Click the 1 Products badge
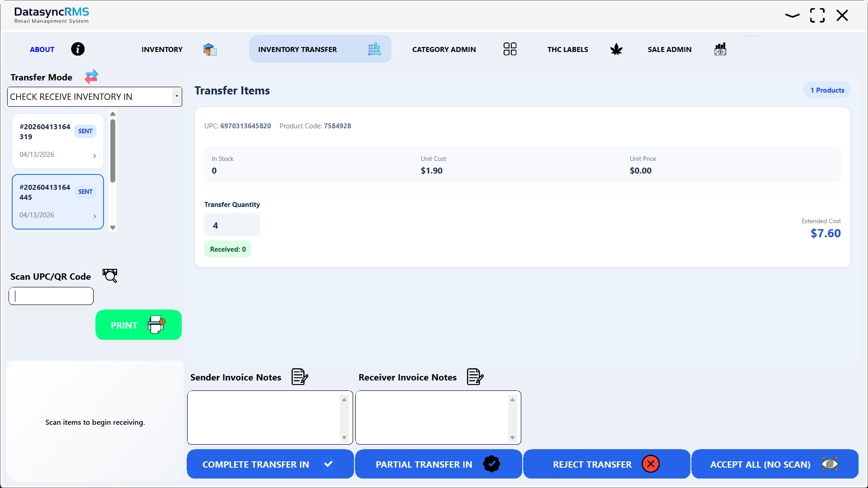 click(x=827, y=90)
